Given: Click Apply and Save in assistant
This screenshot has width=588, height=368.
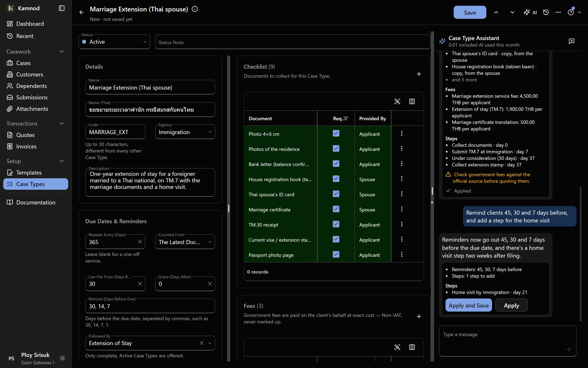Looking at the screenshot, I should point(468,305).
